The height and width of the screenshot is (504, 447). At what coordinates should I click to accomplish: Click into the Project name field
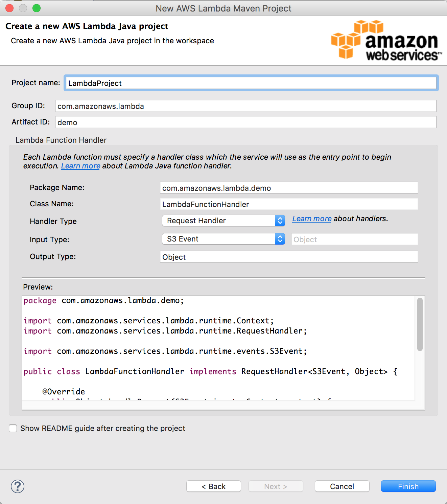coord(251,83)
